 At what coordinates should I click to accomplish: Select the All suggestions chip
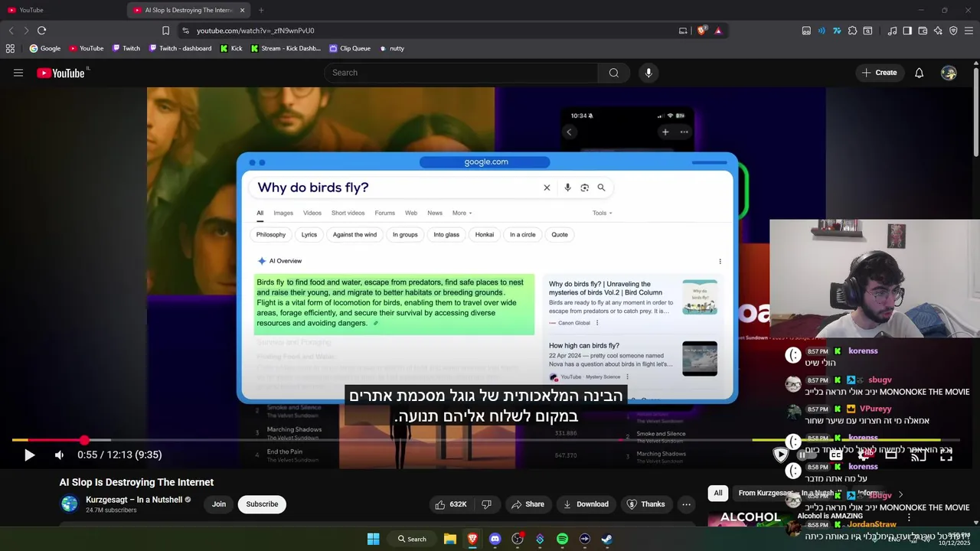(718, 494)
